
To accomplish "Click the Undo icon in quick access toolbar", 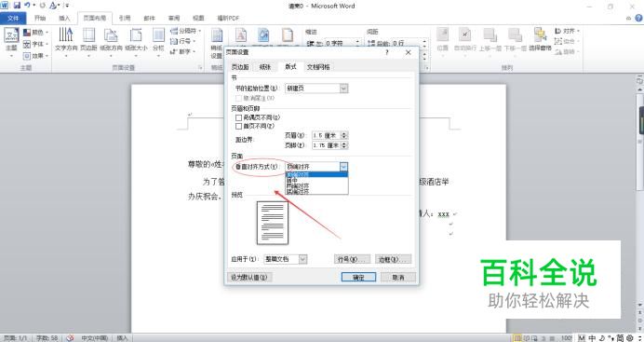I will coord(27,6).
